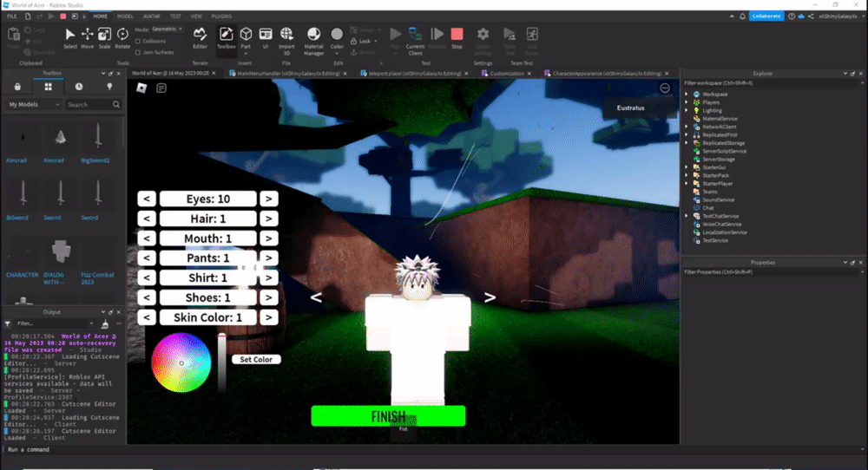Switch to the VIEW ribbon tab
Screen dimensions: 868x470
click(196, 16)
